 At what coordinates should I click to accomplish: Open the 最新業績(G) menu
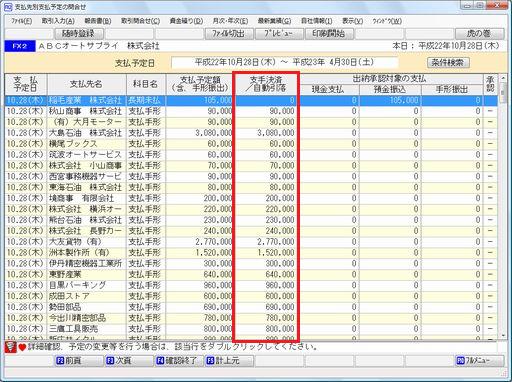coord(274,21)
